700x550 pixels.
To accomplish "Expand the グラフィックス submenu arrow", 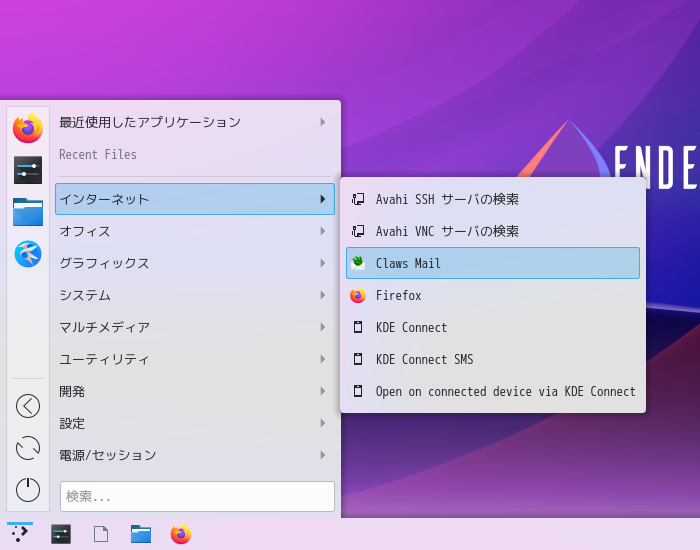I will (323, 263).
